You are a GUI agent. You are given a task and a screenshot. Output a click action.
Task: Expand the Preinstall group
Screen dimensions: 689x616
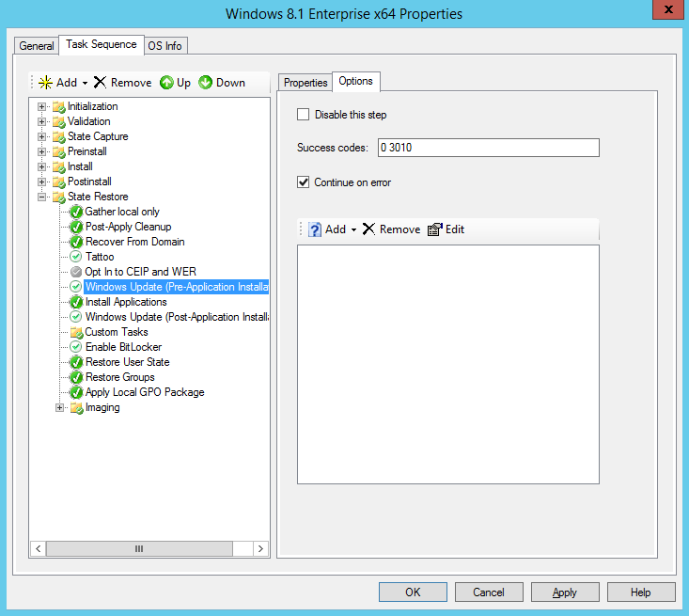[41, 151]
